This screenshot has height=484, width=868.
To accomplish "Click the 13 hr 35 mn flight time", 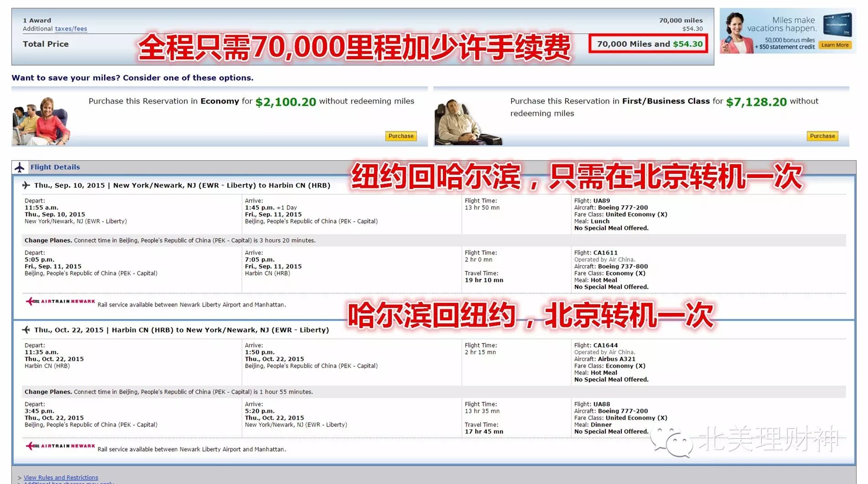I will pos(482,411).
